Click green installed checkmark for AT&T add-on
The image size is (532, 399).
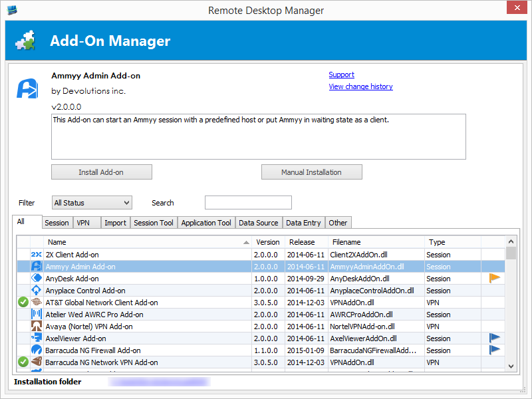[23, 303]
